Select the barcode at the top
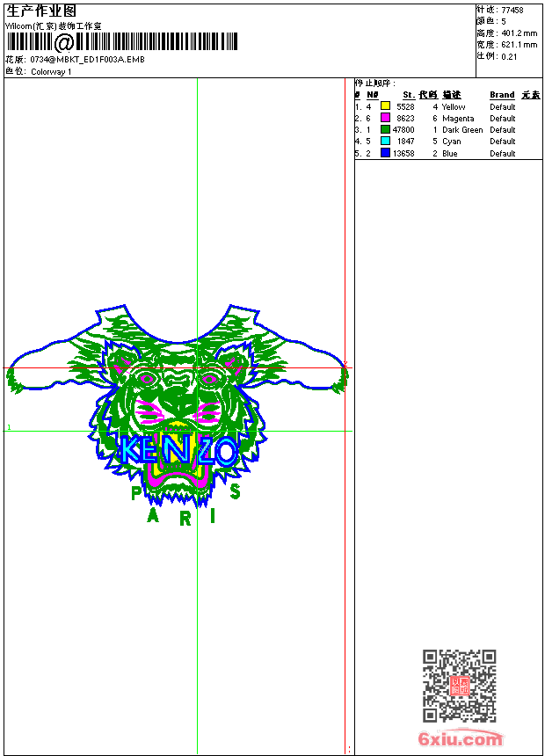The width and height of the screenshot is (545, 756). point(122,42)
